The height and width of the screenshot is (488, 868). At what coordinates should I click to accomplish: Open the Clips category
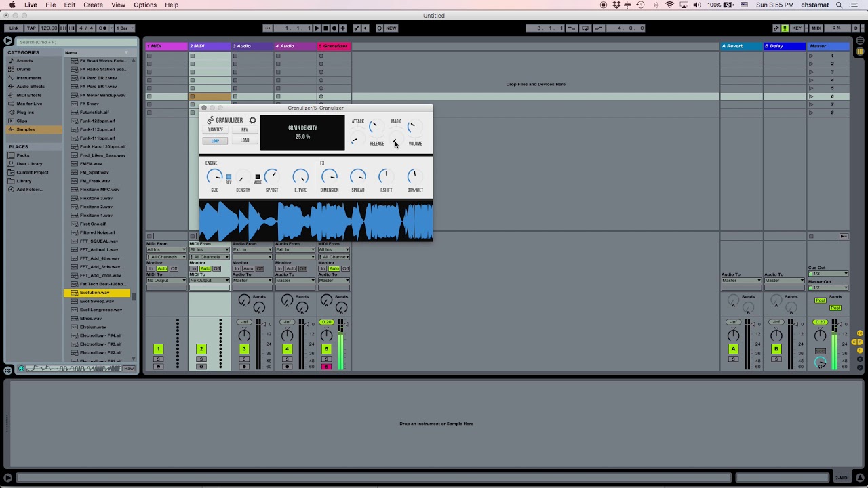pos(22,121)
